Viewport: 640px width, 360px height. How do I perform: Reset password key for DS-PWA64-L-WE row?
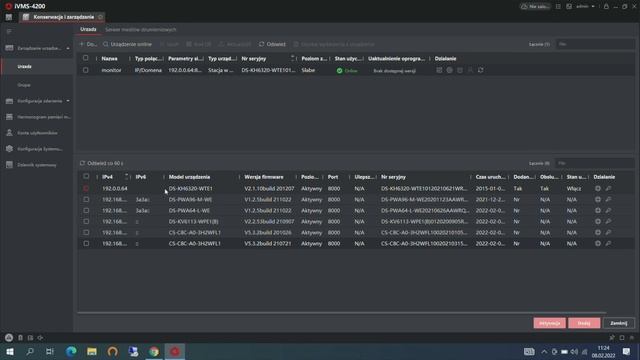[x=608, y=211]
